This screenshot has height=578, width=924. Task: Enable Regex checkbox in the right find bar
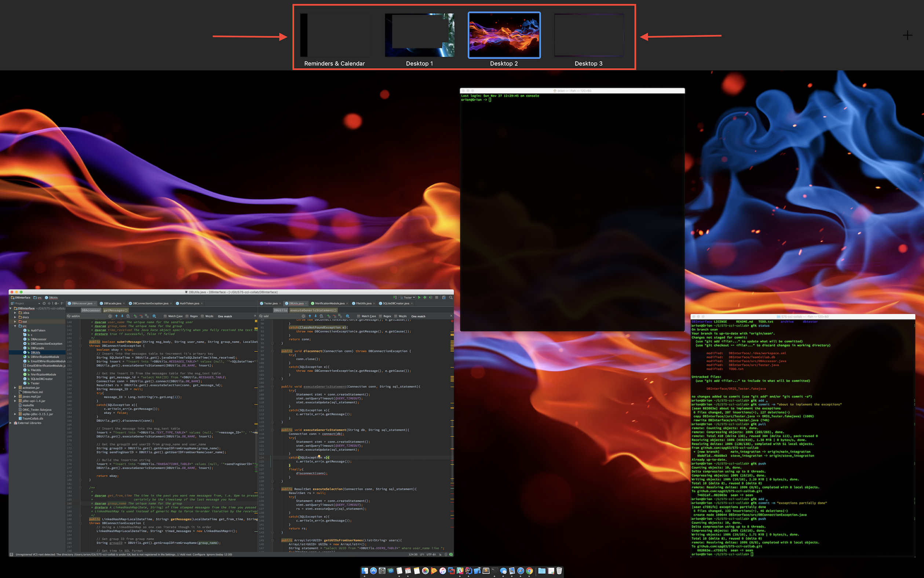coord(380,316)
